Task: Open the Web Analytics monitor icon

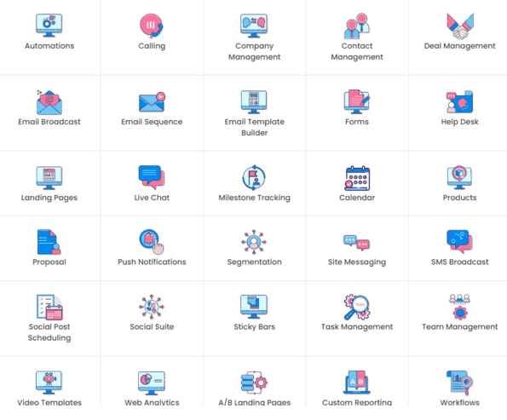Action: pos(152,383)
